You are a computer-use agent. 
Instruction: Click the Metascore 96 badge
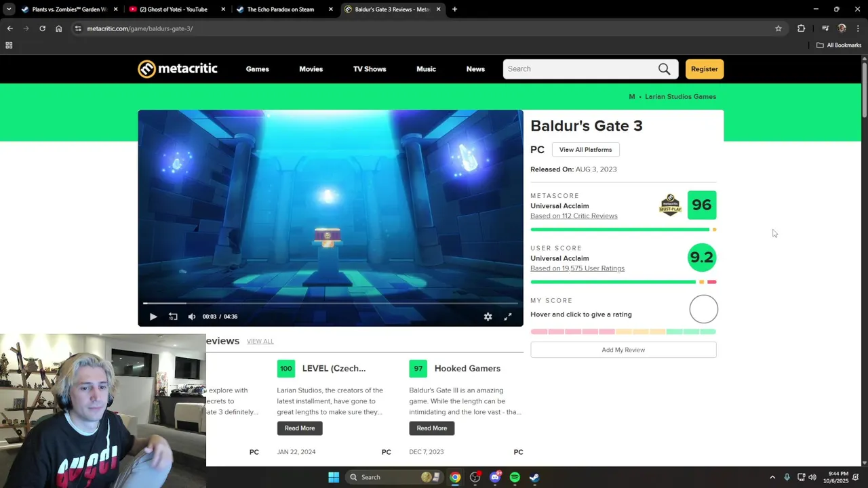702,205
